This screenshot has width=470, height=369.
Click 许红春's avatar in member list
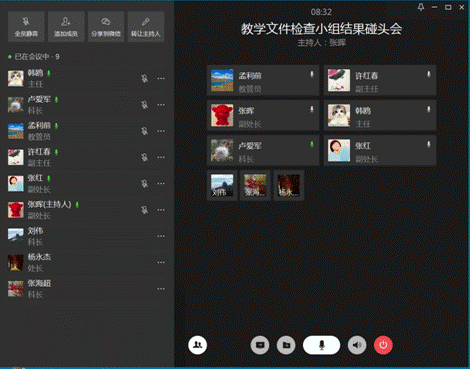(x=16, y=157)
